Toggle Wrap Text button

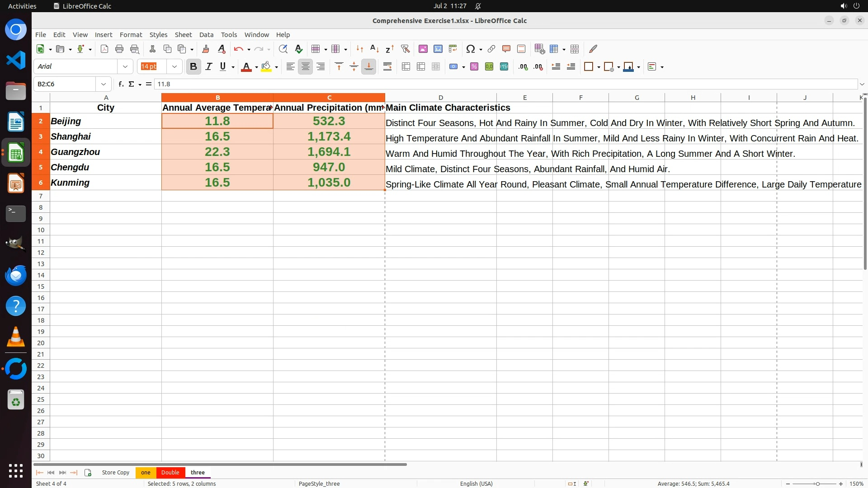tap(387, 67)
